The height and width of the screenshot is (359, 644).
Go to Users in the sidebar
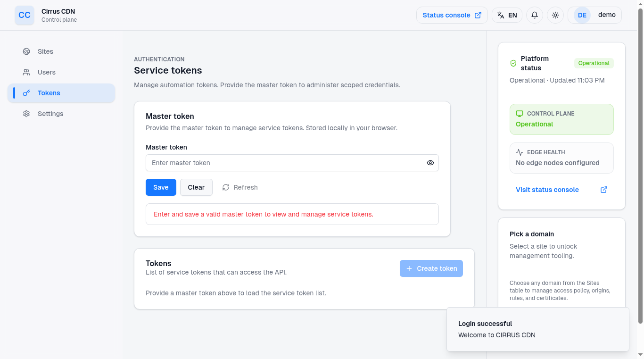click(46, 72)
